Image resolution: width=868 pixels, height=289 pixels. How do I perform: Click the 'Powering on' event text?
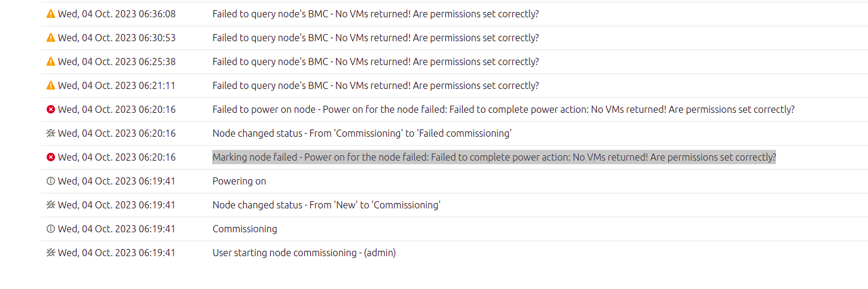pyautogui.click(x=239, y=181)
